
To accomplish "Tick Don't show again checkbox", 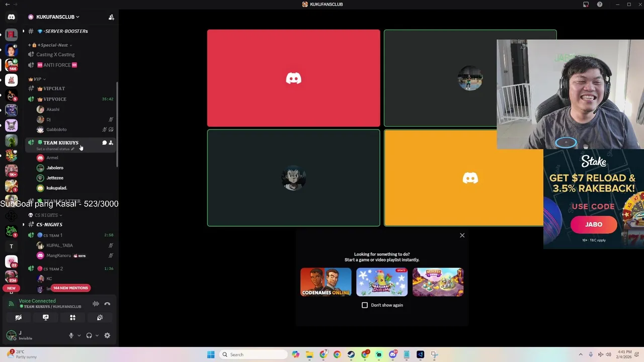I will (x=365, y=305).
